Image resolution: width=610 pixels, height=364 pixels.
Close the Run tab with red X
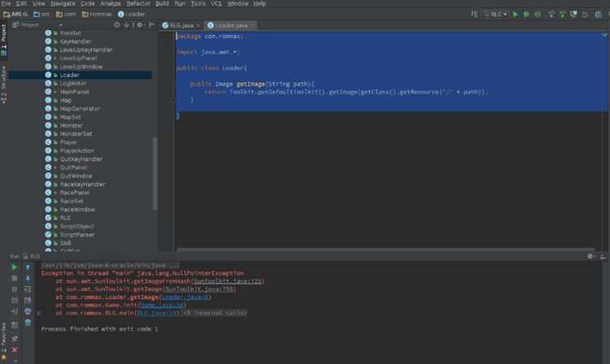tap(15, 350)
